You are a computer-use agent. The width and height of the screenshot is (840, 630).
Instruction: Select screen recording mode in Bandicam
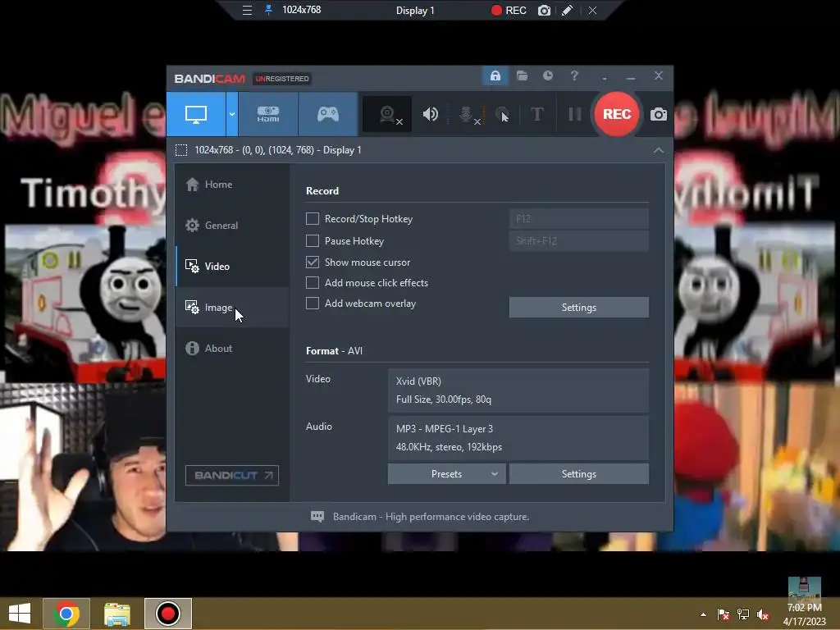coord(195,114)
